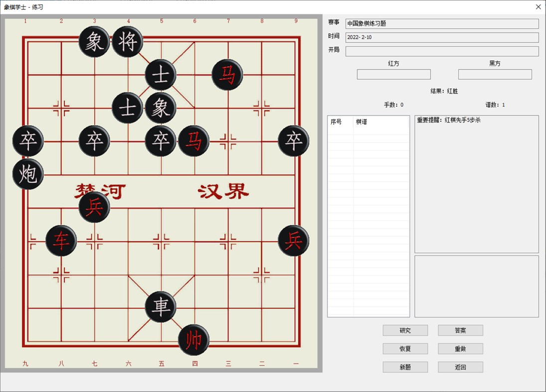The height and width of the screenshot is (392, 546).
Task: Click the 红方 red player name field
Action: pyautogui.click(x=393, y=74)
